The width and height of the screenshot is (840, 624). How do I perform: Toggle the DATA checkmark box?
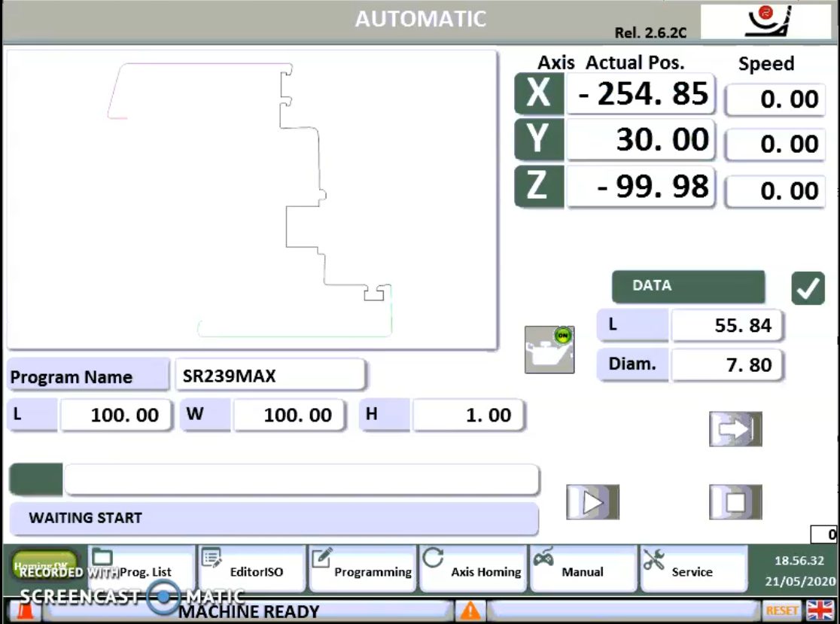click(808, 288)
